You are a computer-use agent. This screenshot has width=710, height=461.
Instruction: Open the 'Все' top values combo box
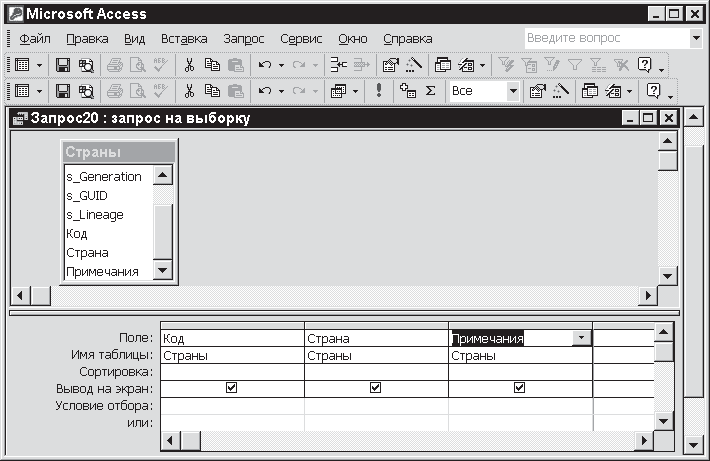(513, 90)
